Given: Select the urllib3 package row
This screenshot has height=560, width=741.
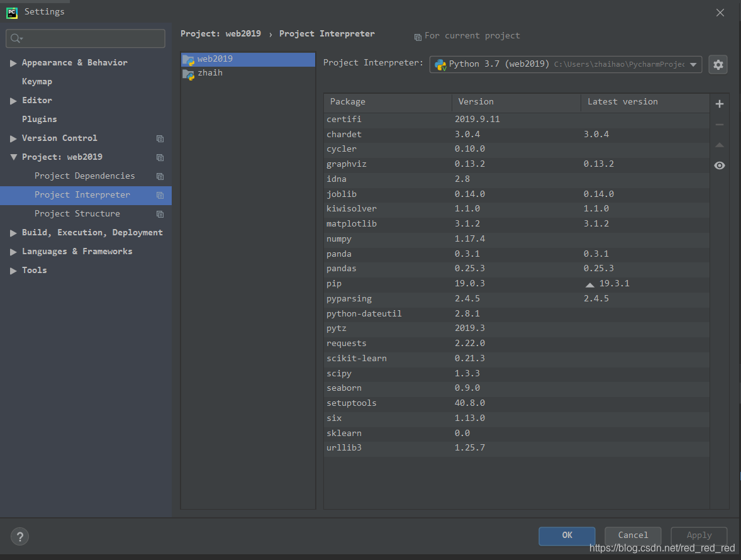Looking at the screenshot, I should pos(516,448).
